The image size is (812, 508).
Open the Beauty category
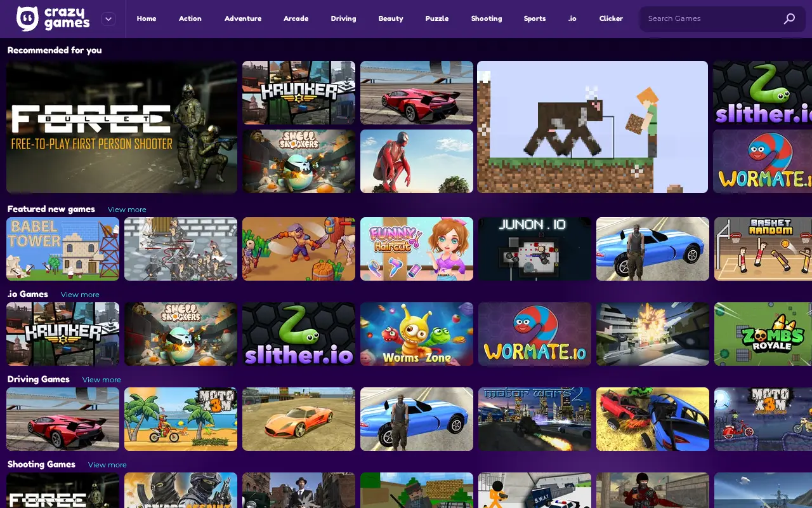tap(391, 18)
